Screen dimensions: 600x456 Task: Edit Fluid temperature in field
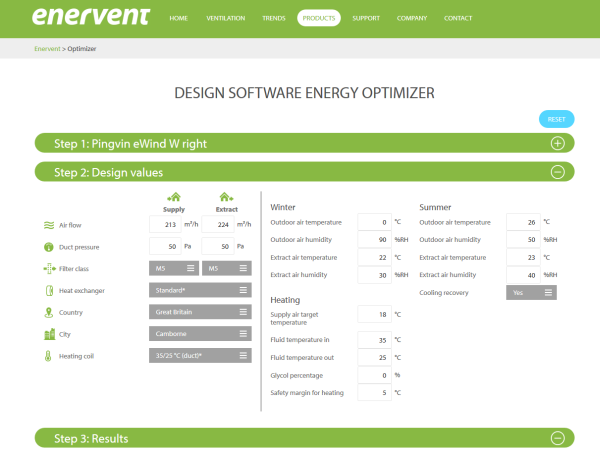click(x=374, y=340)
